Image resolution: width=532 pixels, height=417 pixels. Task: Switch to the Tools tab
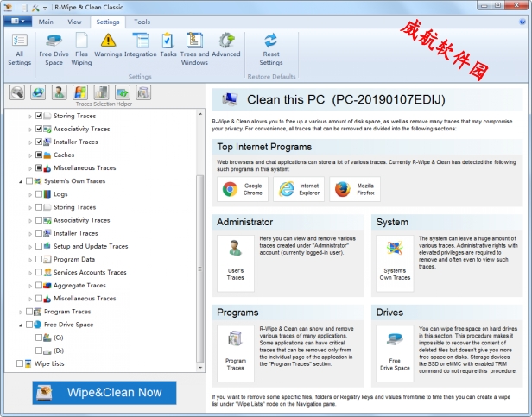coord(142,22)
